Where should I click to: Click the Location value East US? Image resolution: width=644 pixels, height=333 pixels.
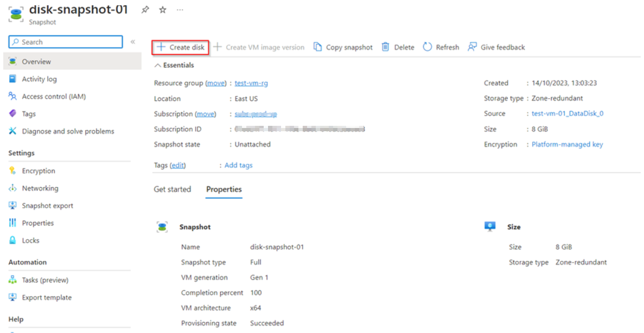click(x=246, y=99)
